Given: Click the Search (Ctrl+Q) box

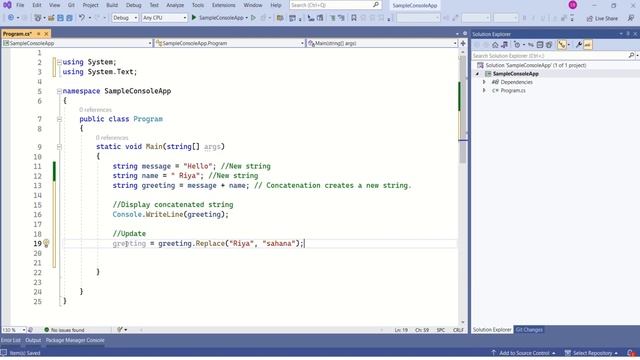Looking at the screenshot, I should [x=335, y=5].
